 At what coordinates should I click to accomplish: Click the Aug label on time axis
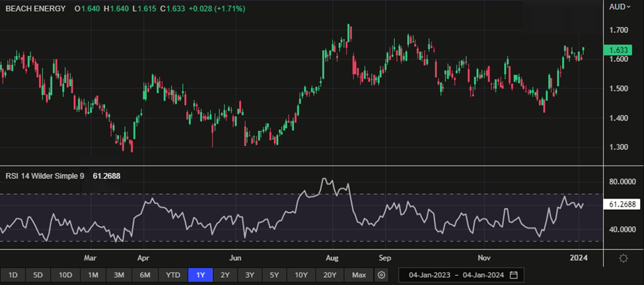pyautogui.click(x=332, y=258)
